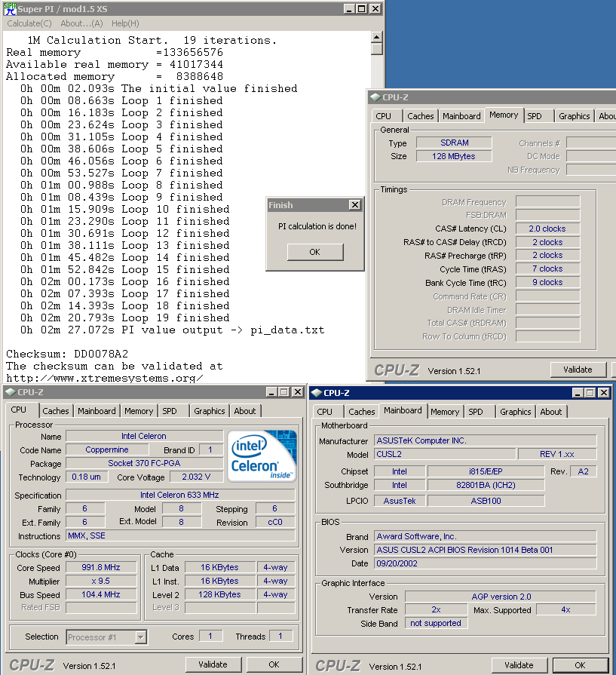Select Graphics tab in Mainboard window
616x675 pixels.
coord(515,412)
